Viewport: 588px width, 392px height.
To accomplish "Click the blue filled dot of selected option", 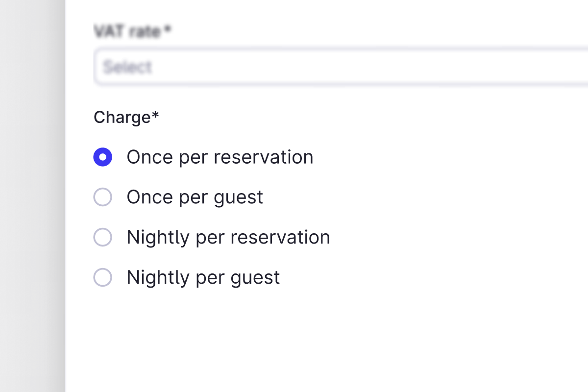I will 103,157.
